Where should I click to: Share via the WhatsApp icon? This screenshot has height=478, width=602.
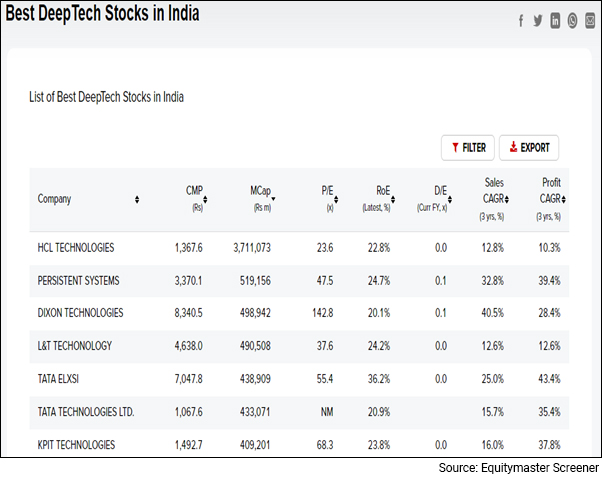572,20
